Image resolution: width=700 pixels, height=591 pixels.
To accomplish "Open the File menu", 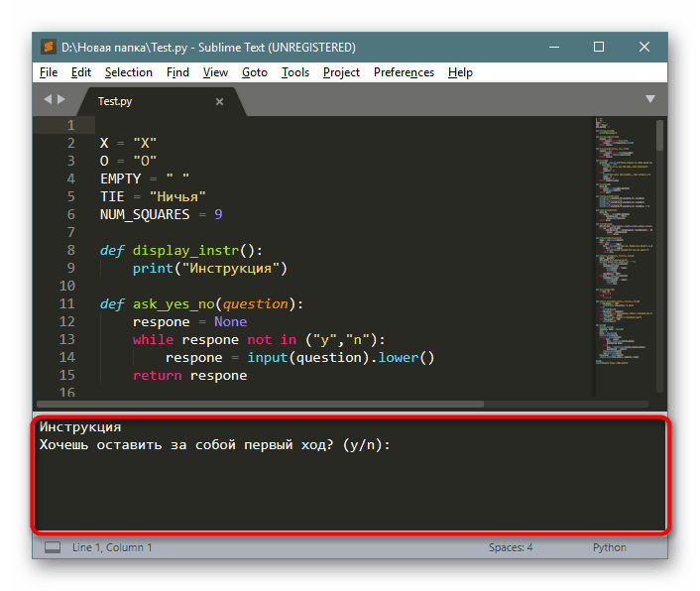I will point(49,72).
